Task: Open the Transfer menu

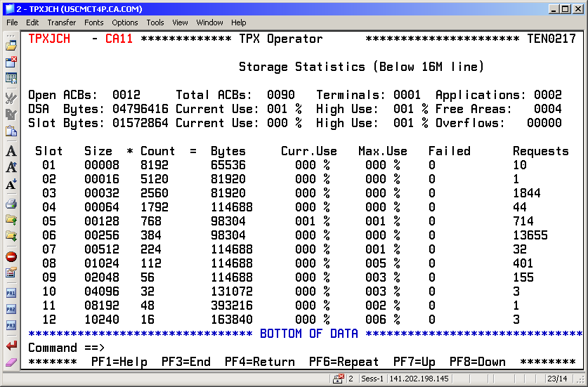Action: pos(62,22)
